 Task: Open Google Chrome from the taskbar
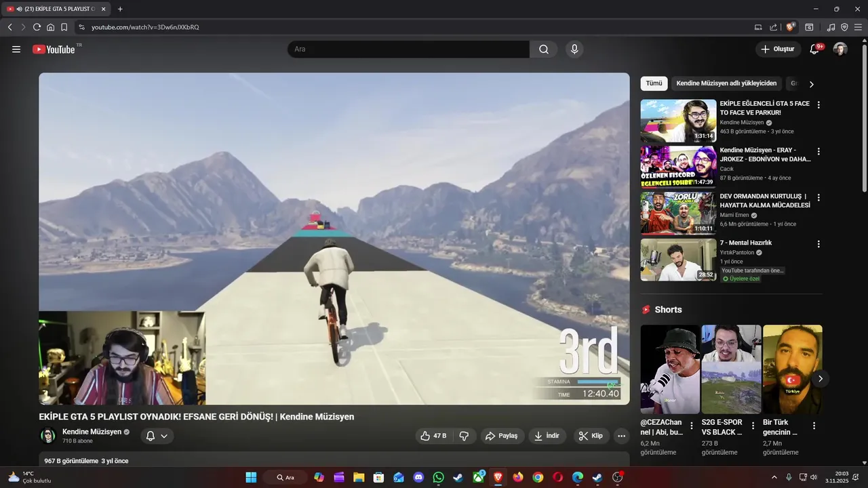(x=538, y=477)
